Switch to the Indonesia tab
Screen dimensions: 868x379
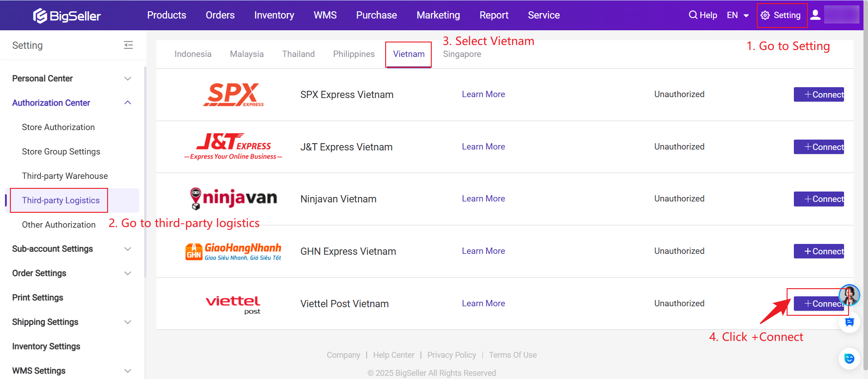coord(193,54)
